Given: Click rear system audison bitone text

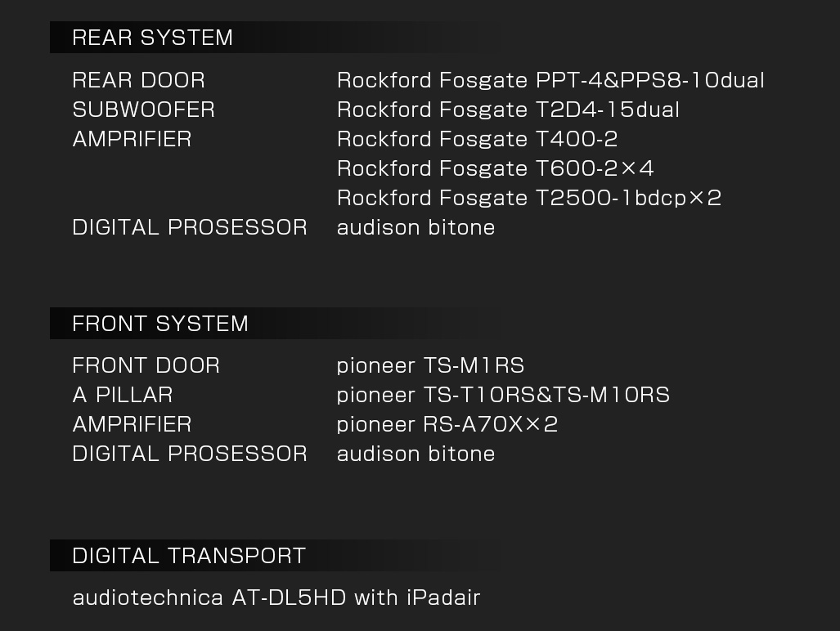Looking at the screenshot, I should point(416,227).
